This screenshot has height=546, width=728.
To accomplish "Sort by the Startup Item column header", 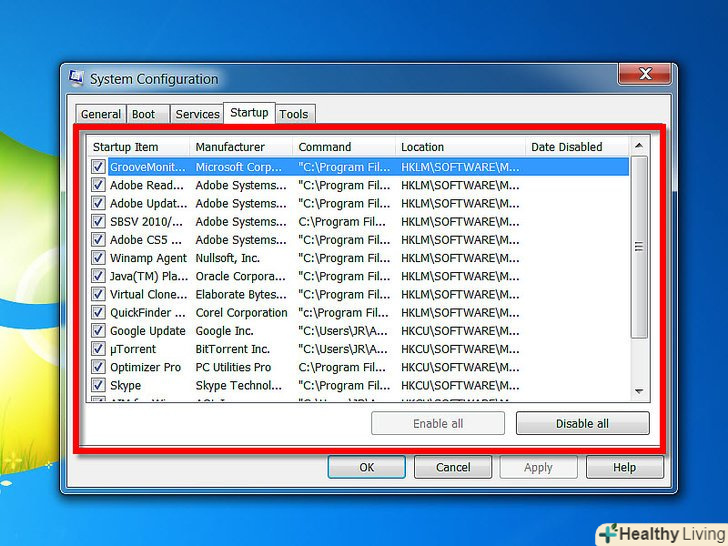I will [x=138, y=147].
